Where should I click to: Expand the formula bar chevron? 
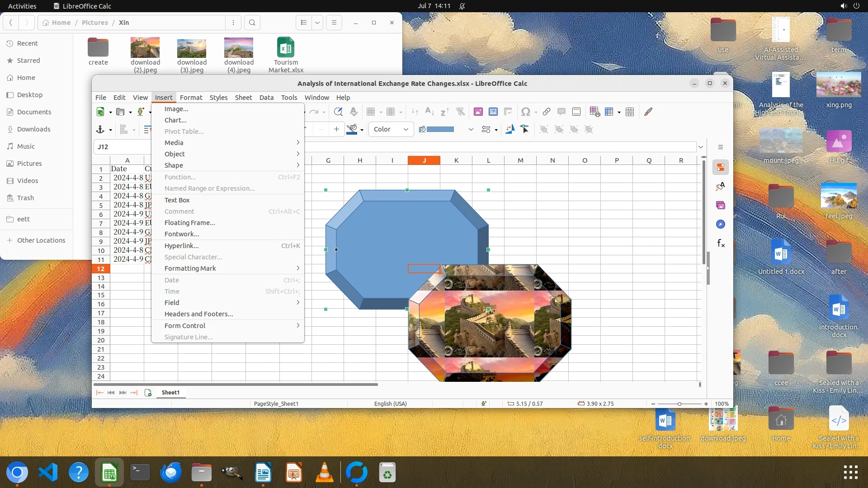coord(701,147)
